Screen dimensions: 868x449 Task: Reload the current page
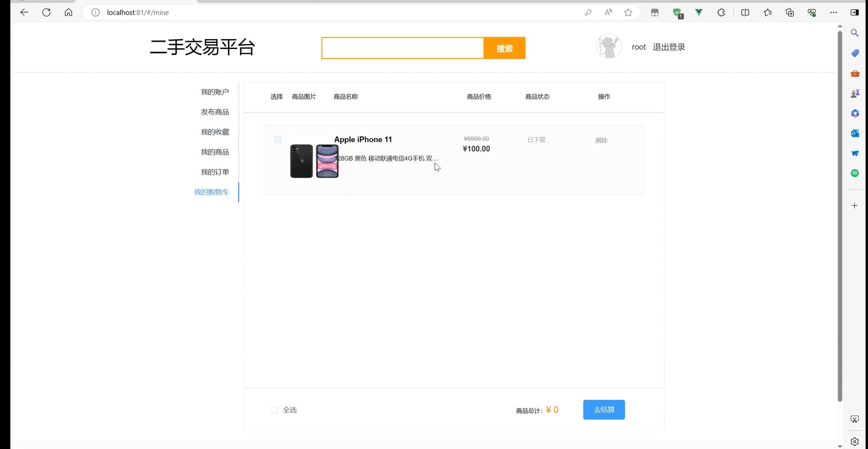tap(46, 12)
